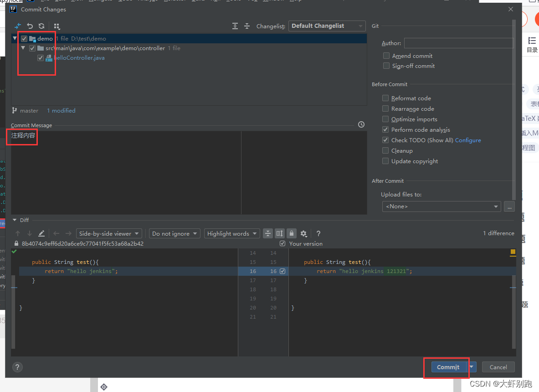This screenshot has width=539, height=392.
Task: Open commit message history clock icon
Action: click(361, 124)
